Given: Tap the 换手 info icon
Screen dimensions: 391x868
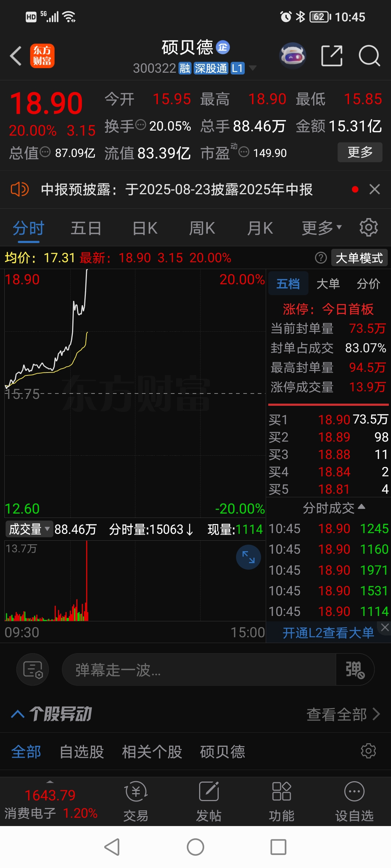Looking at the screenshot, I should pyautogui.click(x=140, y=125).
